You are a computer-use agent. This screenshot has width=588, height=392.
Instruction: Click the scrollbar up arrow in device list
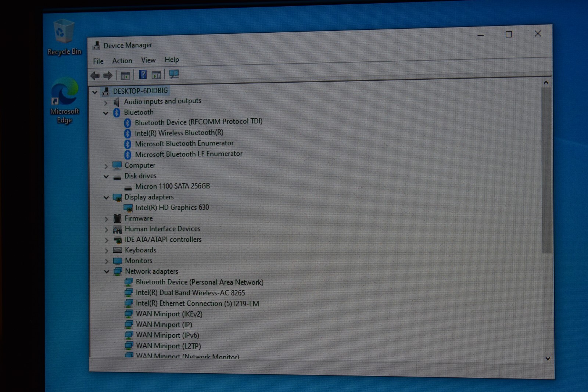coord(546,83)
